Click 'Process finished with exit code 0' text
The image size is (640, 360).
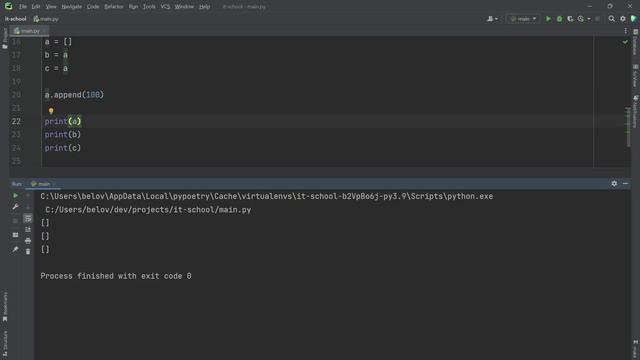(116, 276)
